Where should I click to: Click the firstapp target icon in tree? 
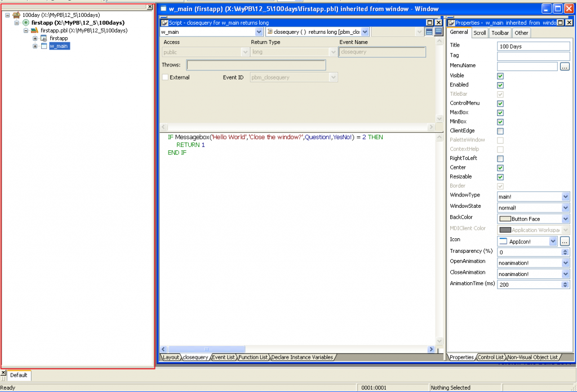click(x=26, y=23)
